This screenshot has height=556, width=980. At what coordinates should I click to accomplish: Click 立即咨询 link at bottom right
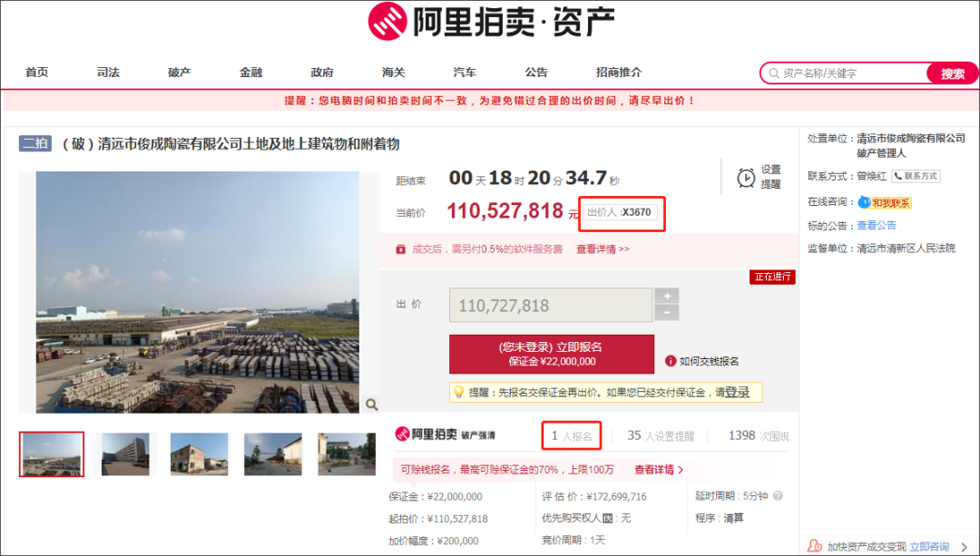[929, 547]
